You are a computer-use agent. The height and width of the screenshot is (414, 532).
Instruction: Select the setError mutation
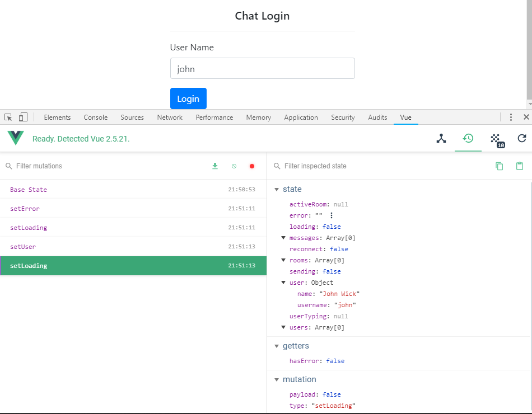[133, 209]
